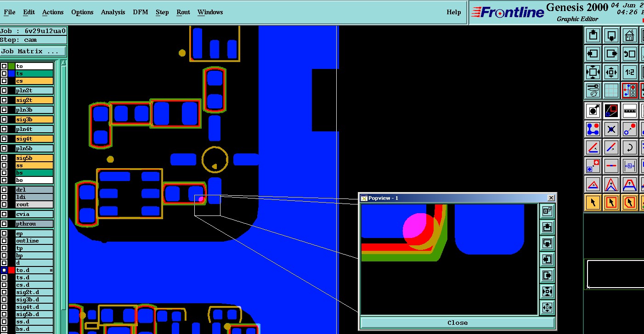Select the triangle shape edit icon
The height and width of the screenshot is (334, 644).
[593, 185]
